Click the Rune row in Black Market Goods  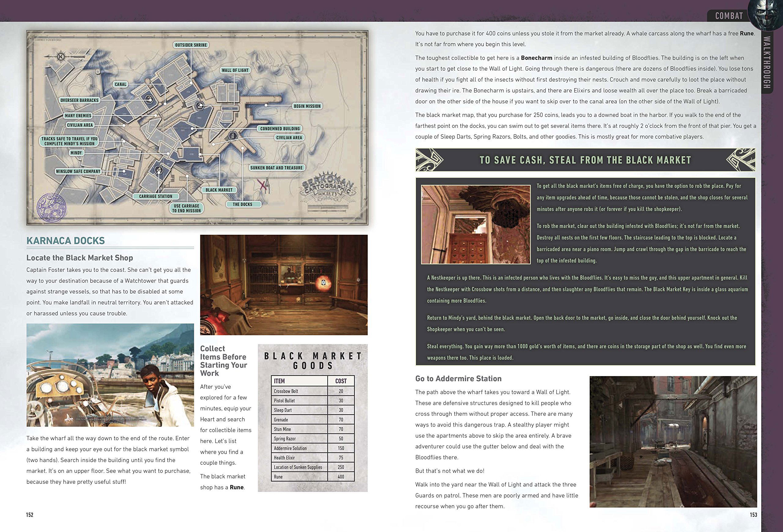coord(313,477)
